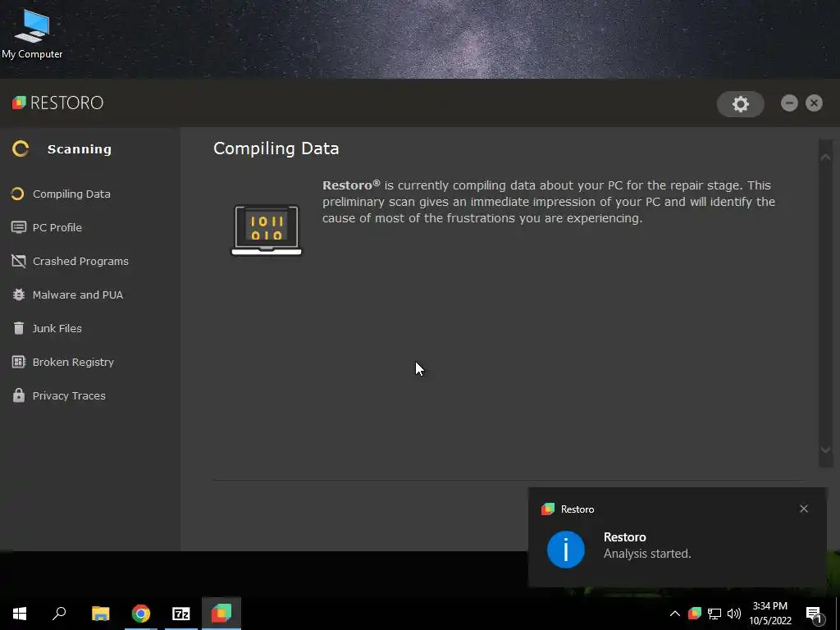Click the PC Profile sidebar icon

click(x=18, y=227)
